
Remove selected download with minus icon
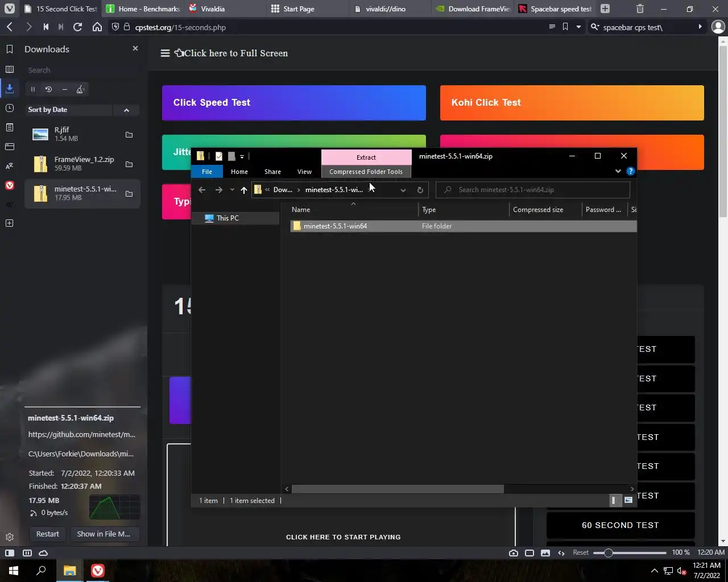pyautogui.click(x=64, y=89)
